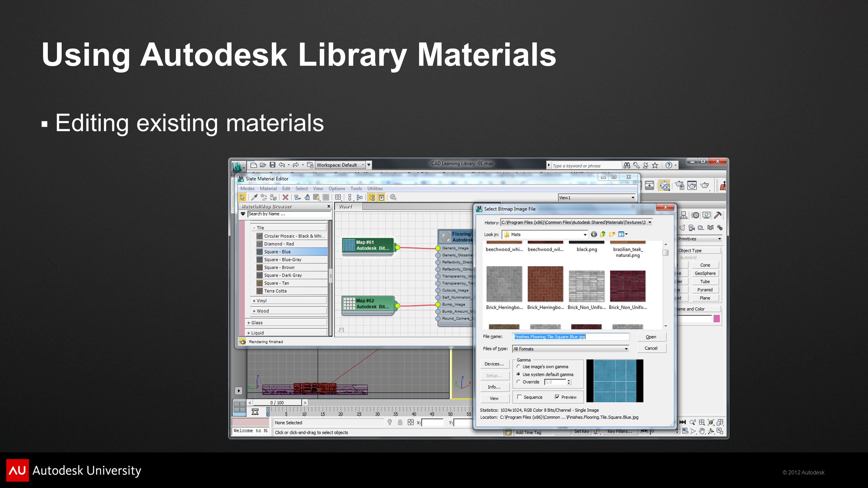
Task: Click the Open button in bitmap dialog
Action: pos(651,337)
